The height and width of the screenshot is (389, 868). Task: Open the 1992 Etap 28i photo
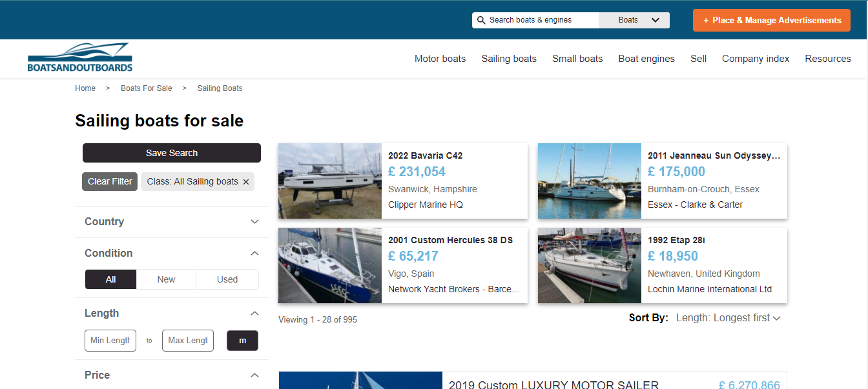pyautogui.click(x=590, y=266)
